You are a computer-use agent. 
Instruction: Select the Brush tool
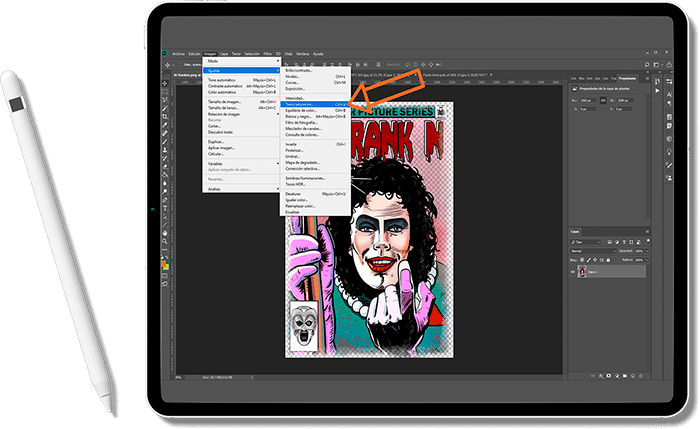[x=165, y=142]
